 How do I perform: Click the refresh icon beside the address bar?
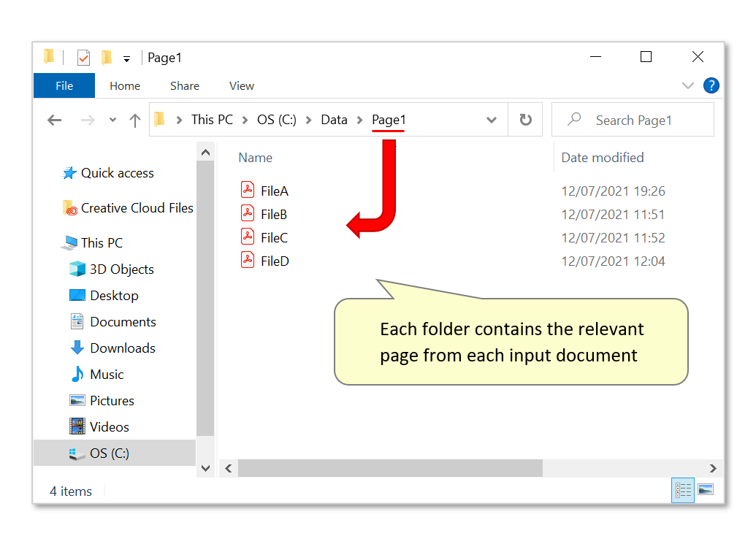click(x=525, y=120)
